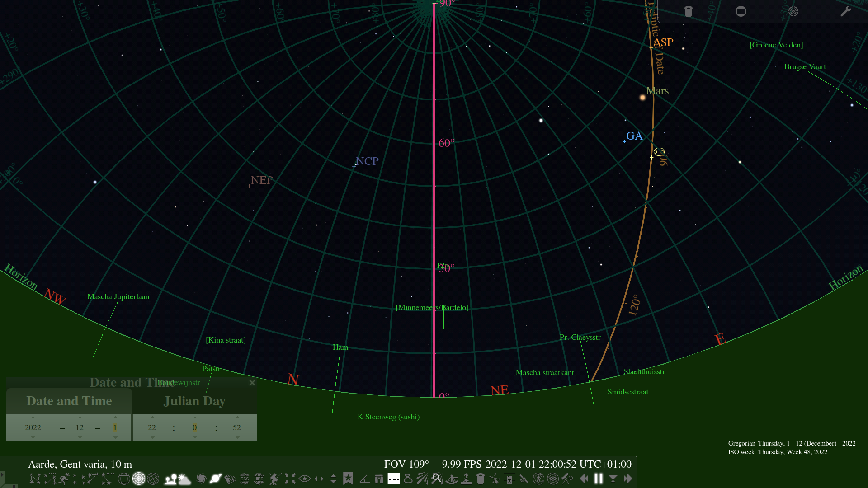868x488 pixels.
Task: Toggle atmosphere rendering
Action: pyautogui.click(x=184, y=478)
